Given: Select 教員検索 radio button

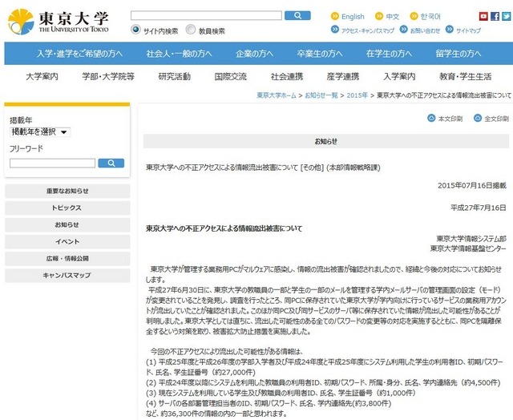Looking at the screenshot, I should pos(191,30).
